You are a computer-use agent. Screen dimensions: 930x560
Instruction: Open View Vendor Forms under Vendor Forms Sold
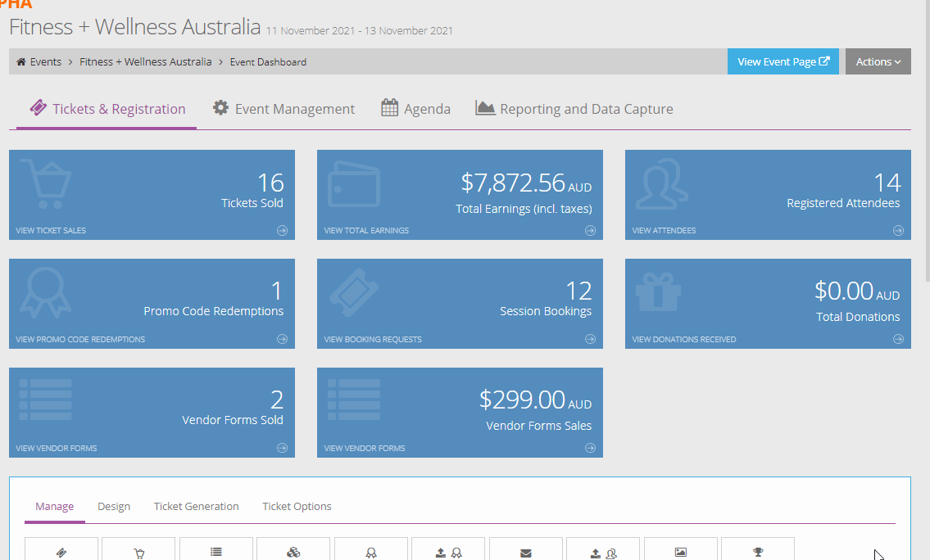point(57,449)
